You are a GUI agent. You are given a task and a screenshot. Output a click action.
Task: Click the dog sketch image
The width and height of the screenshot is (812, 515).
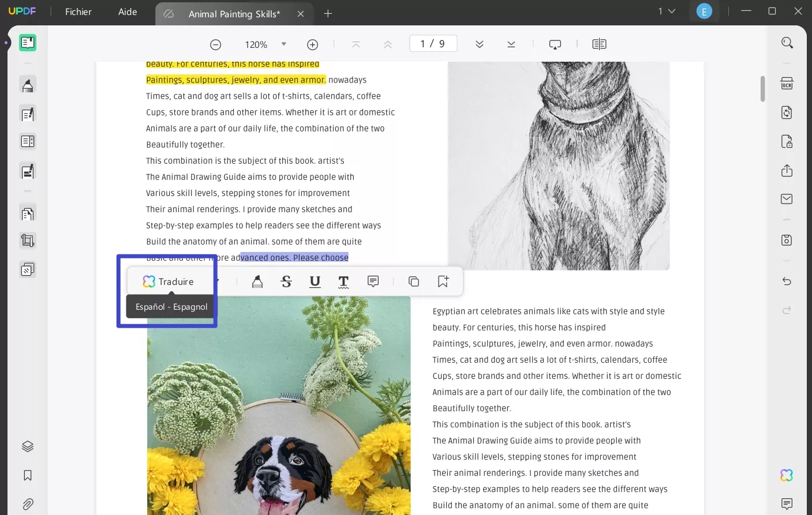(559, 166)
